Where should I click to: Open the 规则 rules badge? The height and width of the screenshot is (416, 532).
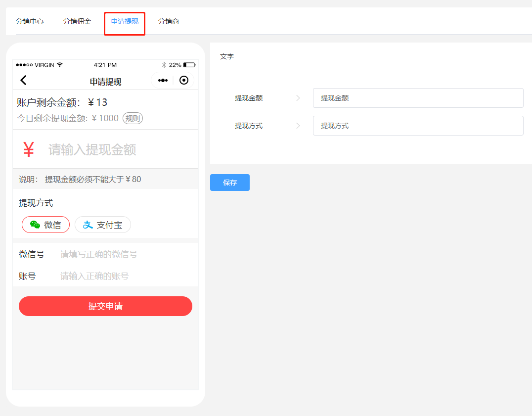[133, 118]
